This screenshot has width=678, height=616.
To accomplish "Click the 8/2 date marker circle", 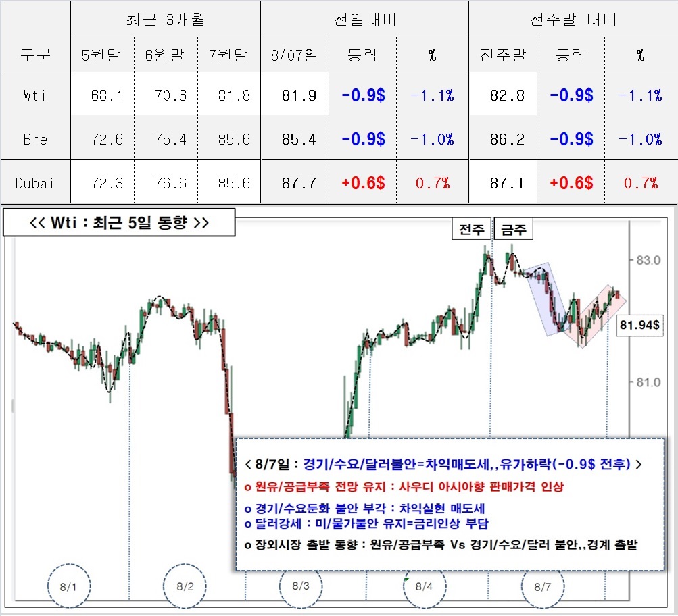I will point(185,586).
